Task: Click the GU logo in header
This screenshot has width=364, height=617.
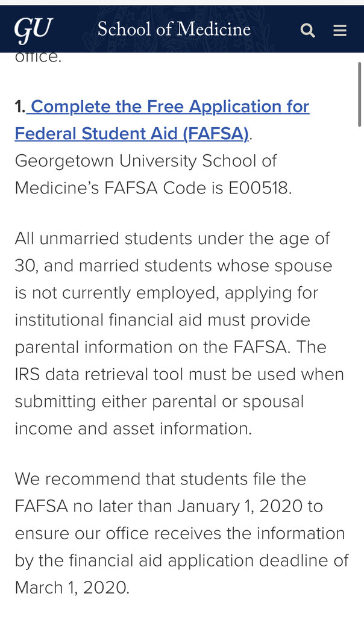Action: click(x=34, y=30)
